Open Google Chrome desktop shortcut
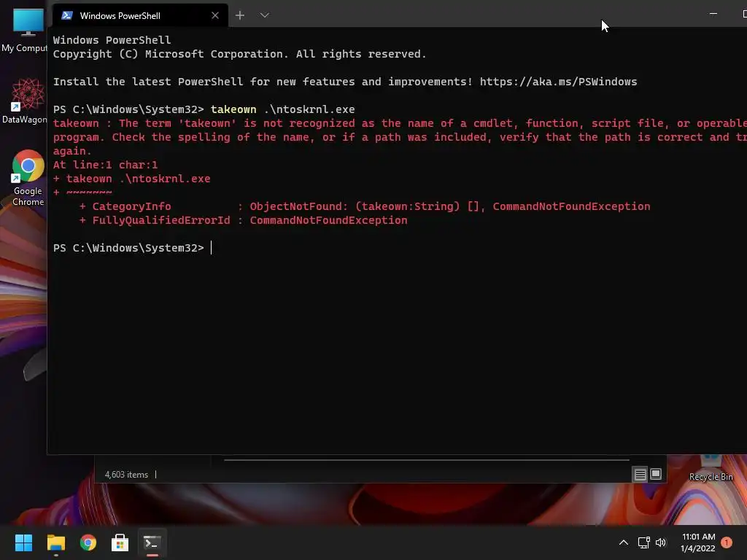This screenshot has height=560, width=747. 28,178
